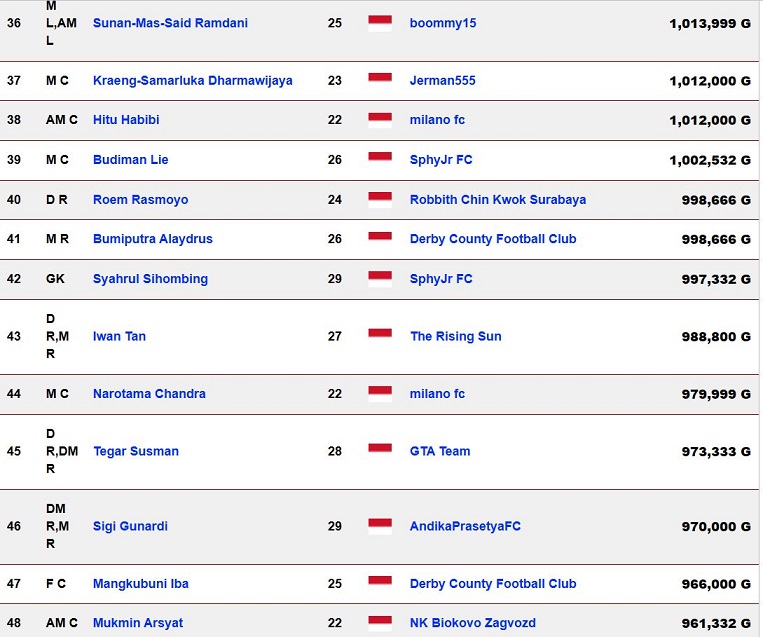Open player Mukmin Arsyat
This screenshot has height=637, width=763.
(x=138, y=623)
